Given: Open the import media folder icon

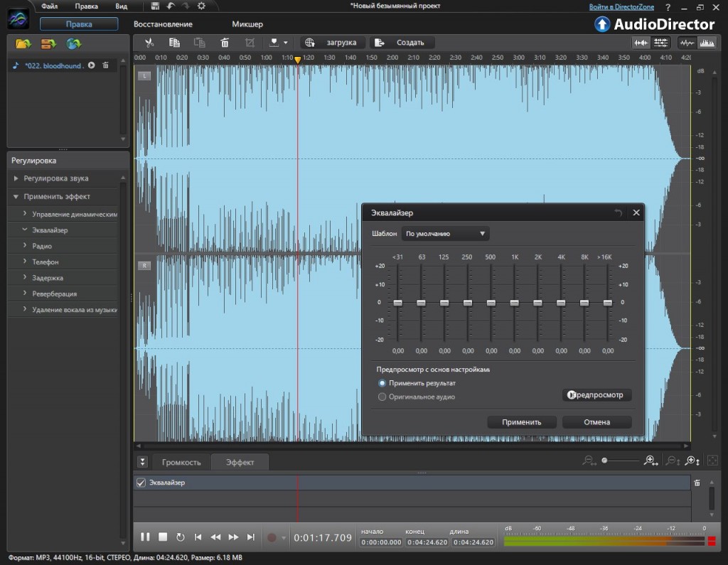Looking at the screenshot, I should point(23,44).
